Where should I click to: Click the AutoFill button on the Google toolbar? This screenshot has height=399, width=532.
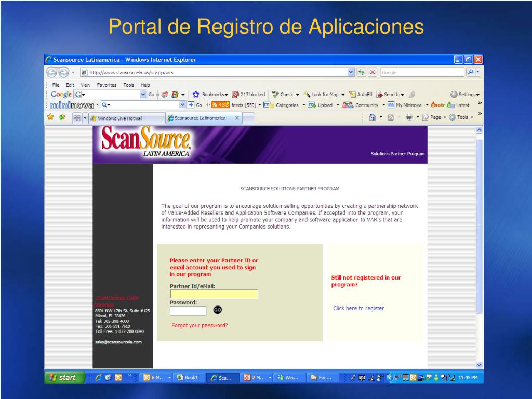tap(361, 95)
